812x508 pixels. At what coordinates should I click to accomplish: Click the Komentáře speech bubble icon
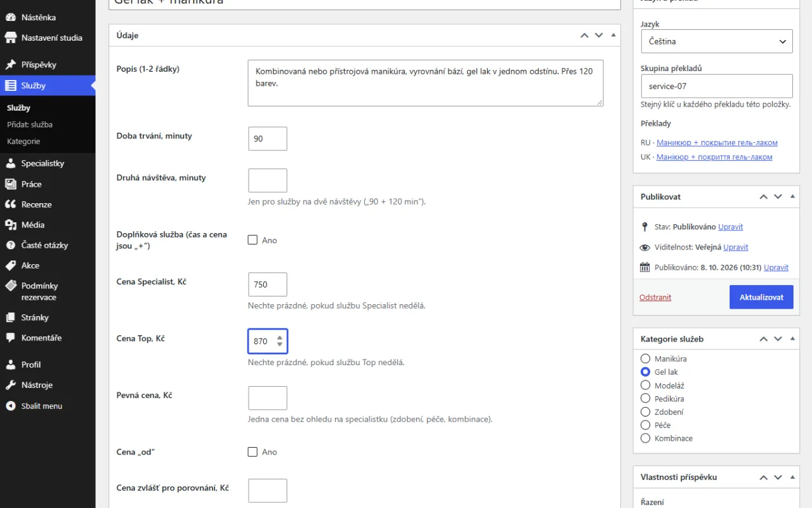(x=10, y=338)
